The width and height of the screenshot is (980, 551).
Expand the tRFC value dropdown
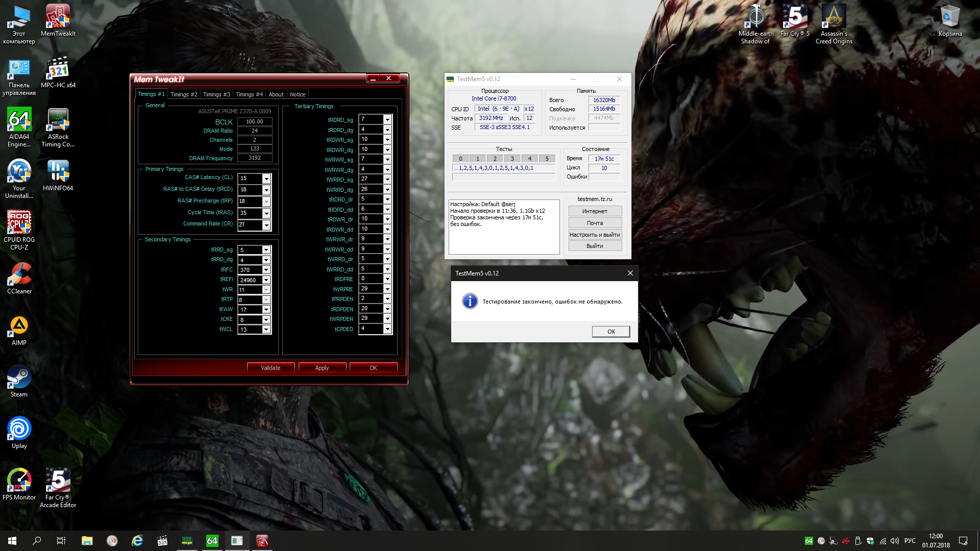(x=266, y=270)
